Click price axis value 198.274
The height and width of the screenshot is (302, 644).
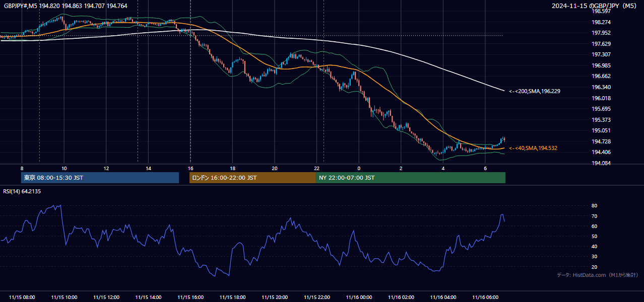(x=601, y=22)
